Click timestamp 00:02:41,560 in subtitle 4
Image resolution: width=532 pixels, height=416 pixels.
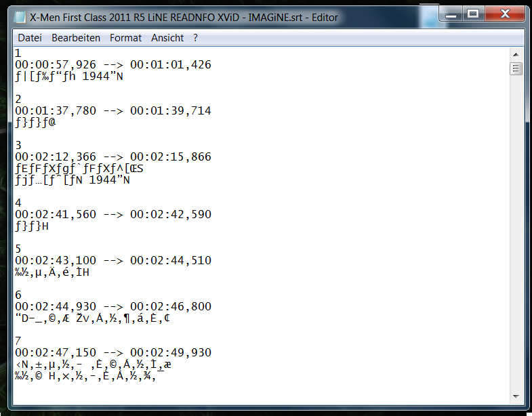(x=56, y=215)
